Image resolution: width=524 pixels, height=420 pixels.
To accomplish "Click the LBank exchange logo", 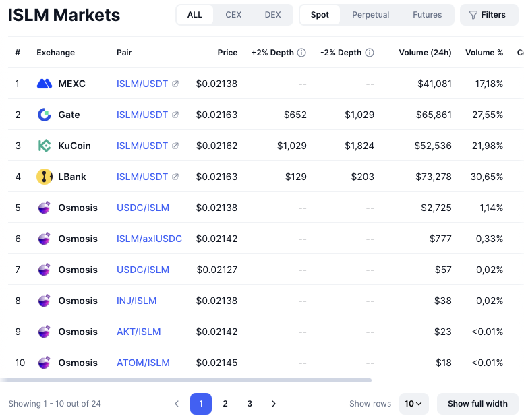I will pos(44,177).
